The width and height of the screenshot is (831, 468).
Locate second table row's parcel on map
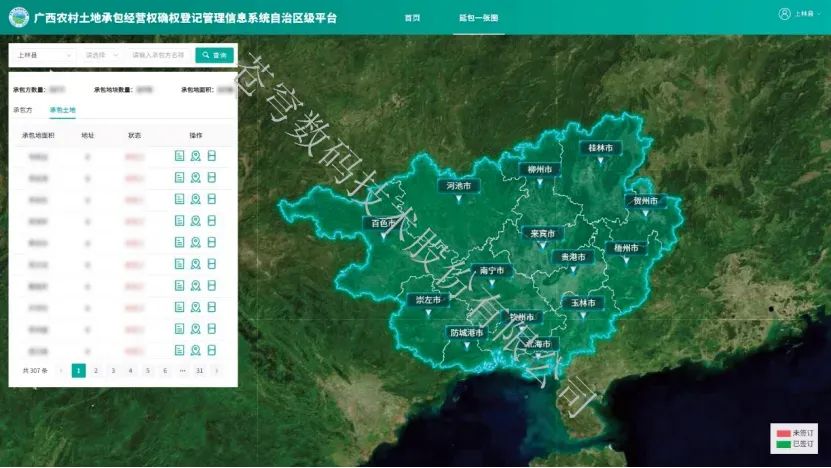196,178
